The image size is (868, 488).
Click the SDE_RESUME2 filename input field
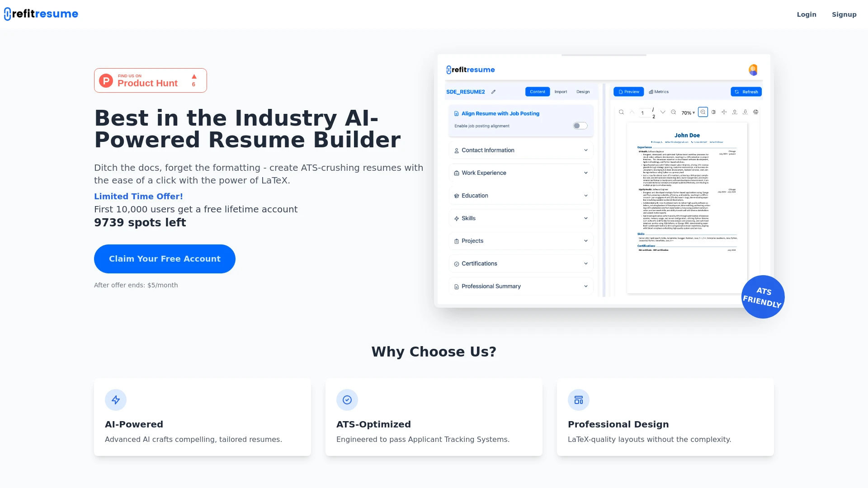(x=467, y=91)
